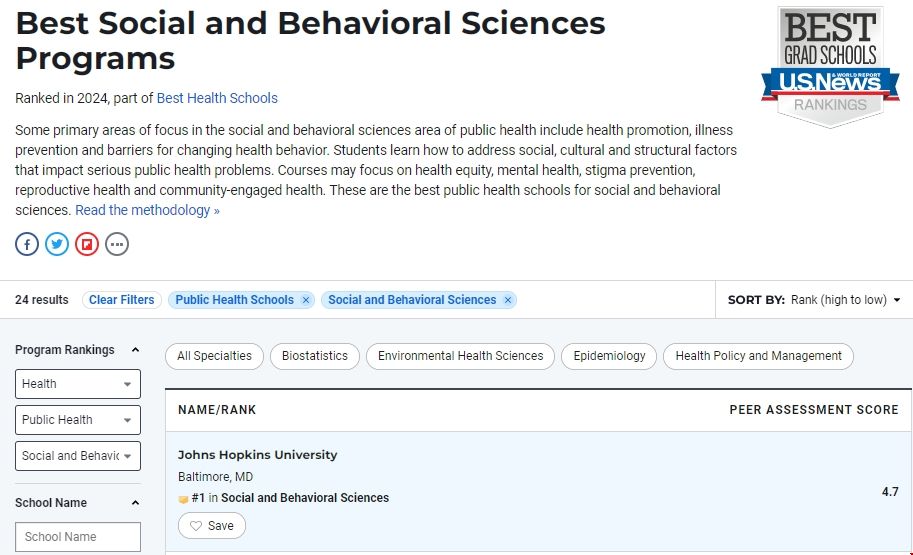The width and height of the screenshot is (913, 555).
Task: Save Johns Hopkins University with the heart button
Action: pyautogui.click(x=212, y=526)
